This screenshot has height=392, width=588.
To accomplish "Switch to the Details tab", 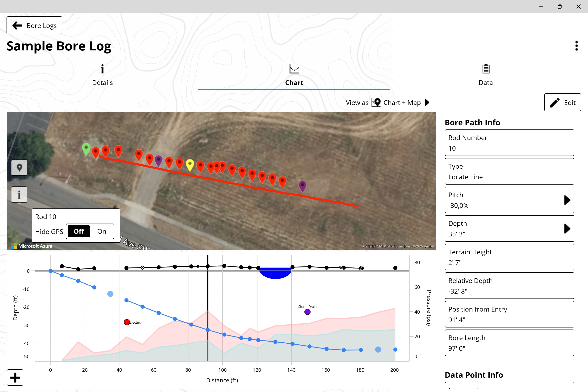I will 102,75.
